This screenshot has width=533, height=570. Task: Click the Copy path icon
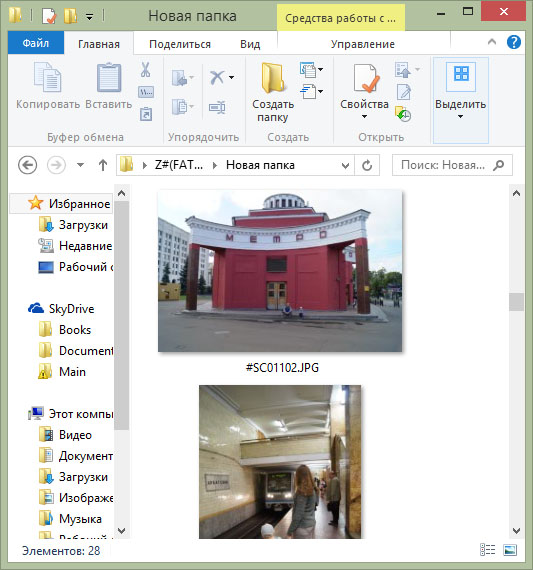point(146,92)
